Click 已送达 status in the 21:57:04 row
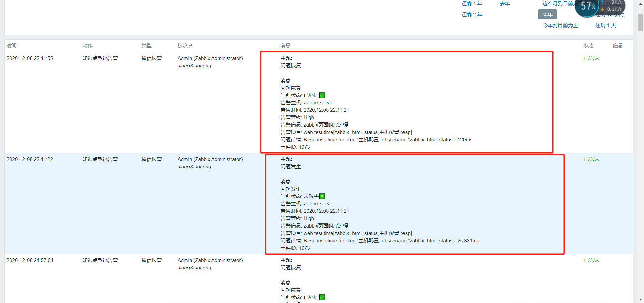The image size is (644, 303). click(591, 260)
